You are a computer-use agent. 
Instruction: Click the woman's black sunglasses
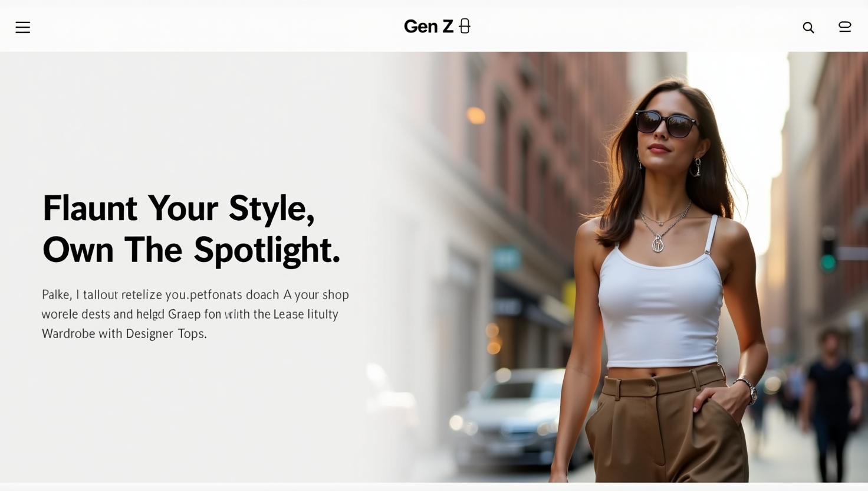click(x=666, y=123)
